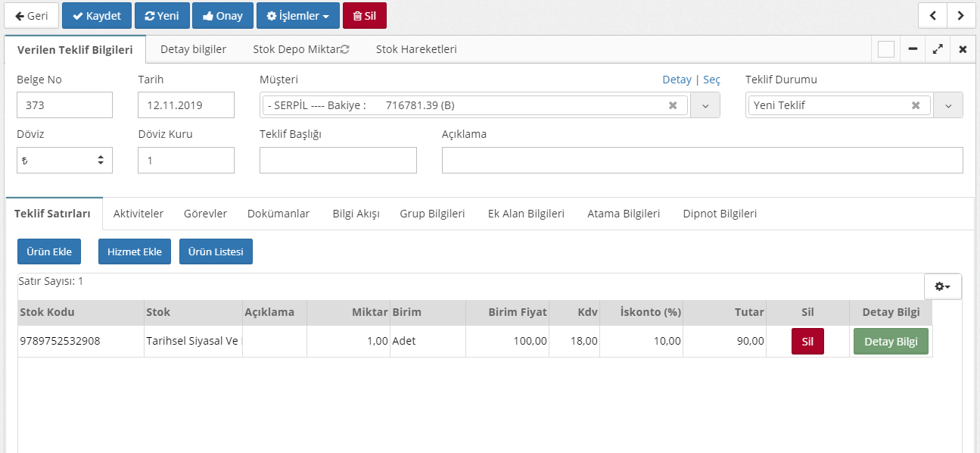
Task: Click into the Teklif Başlığı input field
Action: click(338, 160)
